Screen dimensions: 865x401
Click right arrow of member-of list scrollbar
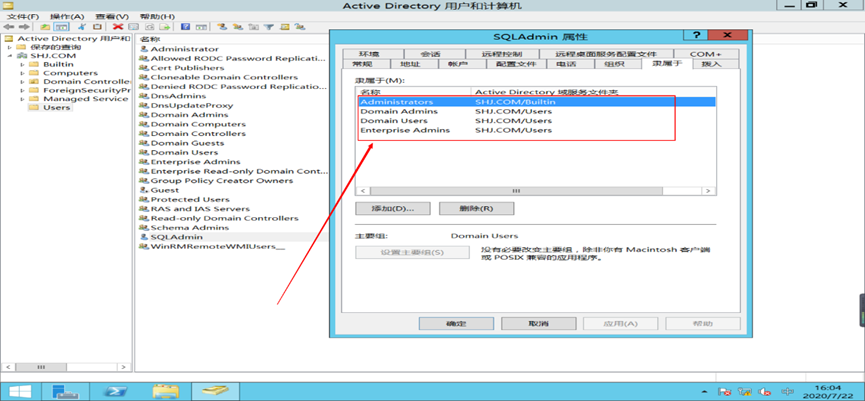click(x=708, y=190)
